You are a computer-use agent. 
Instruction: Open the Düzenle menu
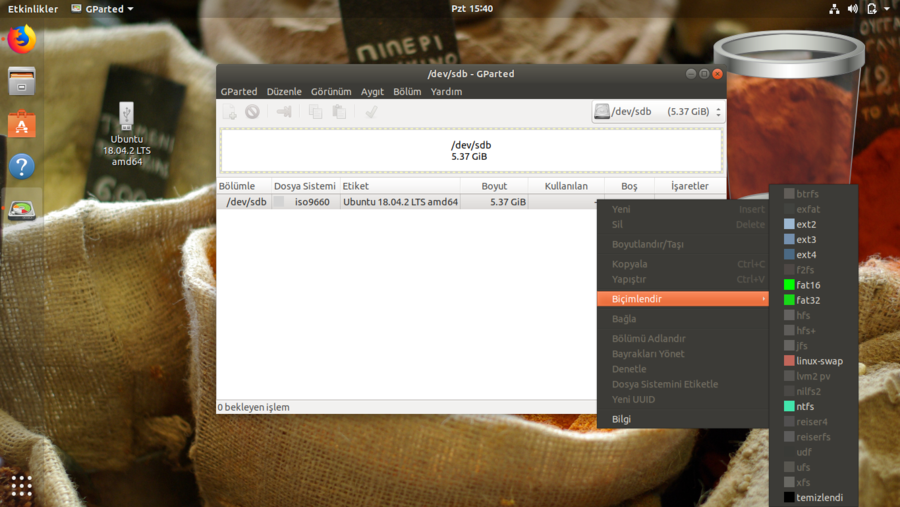point(284,92)
